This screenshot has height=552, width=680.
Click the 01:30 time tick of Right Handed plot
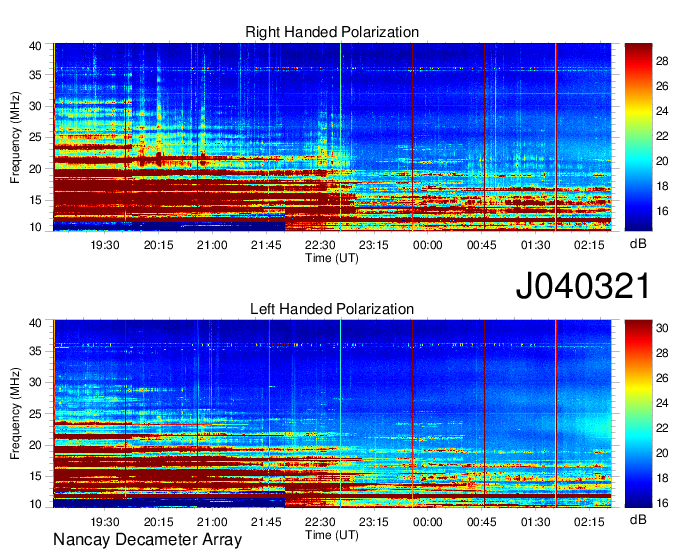pos(535,245)
